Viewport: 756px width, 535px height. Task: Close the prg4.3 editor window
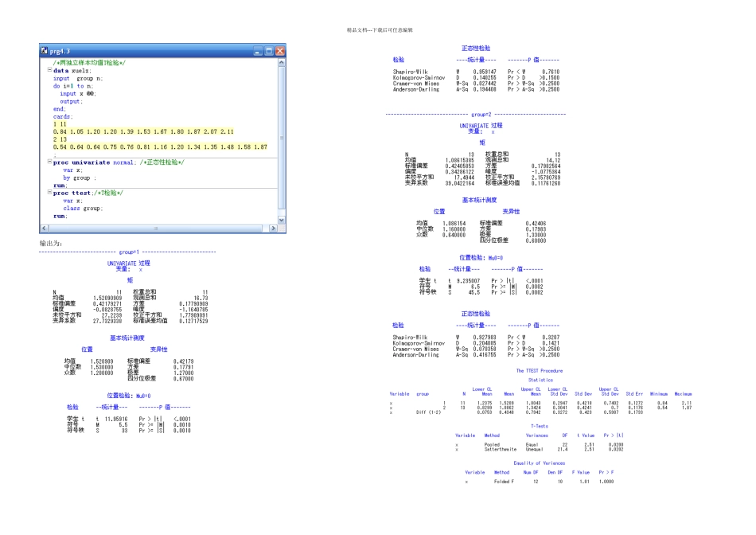point(279,51)
